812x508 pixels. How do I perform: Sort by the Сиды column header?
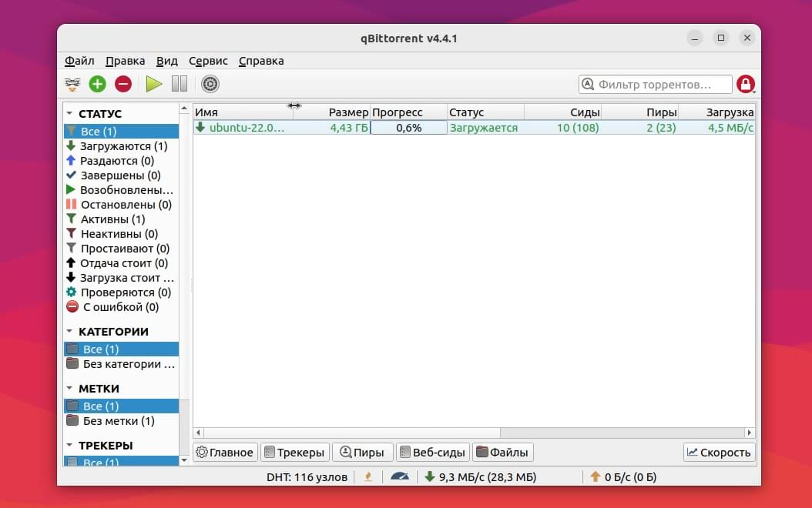(563, 112)
